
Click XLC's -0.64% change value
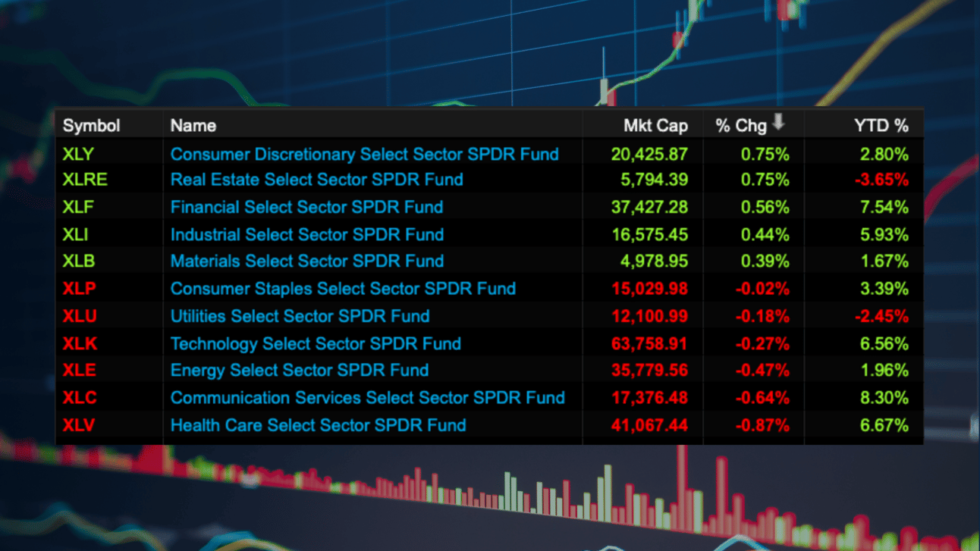click(x=762, y=397)
